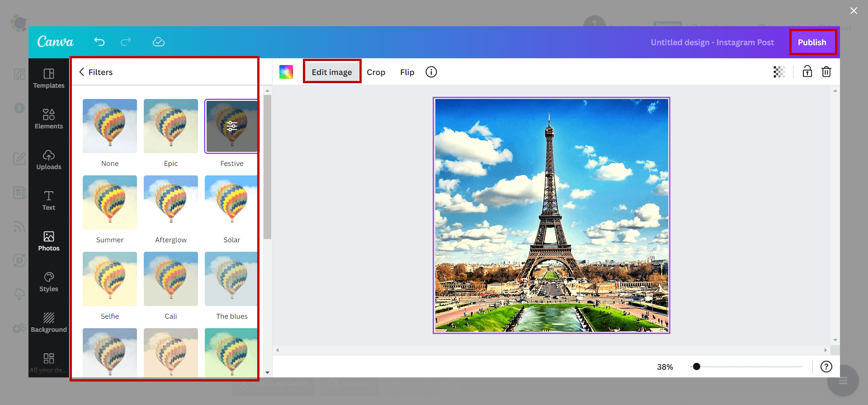868x405 pixels.
Task: Show image info
Action: pyautogui.click(x=431, y=72)
